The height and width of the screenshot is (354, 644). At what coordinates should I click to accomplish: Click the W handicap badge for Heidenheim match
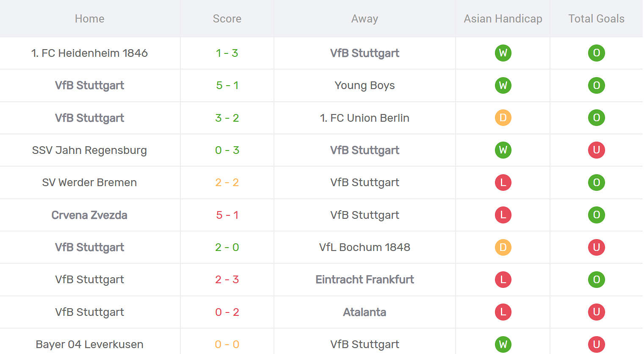tap(503, 53)
